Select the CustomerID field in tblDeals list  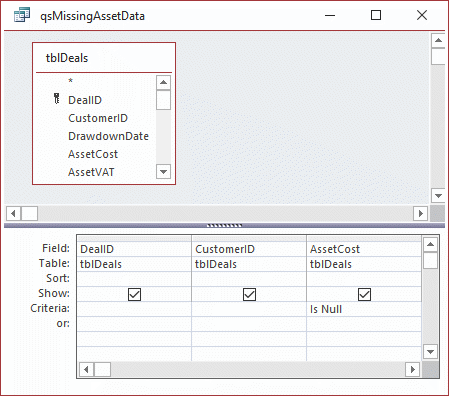coord(98,118)
